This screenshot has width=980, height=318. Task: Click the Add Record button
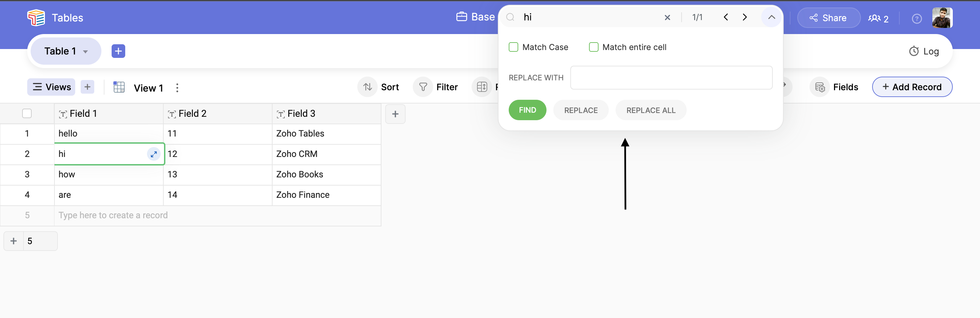(x=912, y=87)
